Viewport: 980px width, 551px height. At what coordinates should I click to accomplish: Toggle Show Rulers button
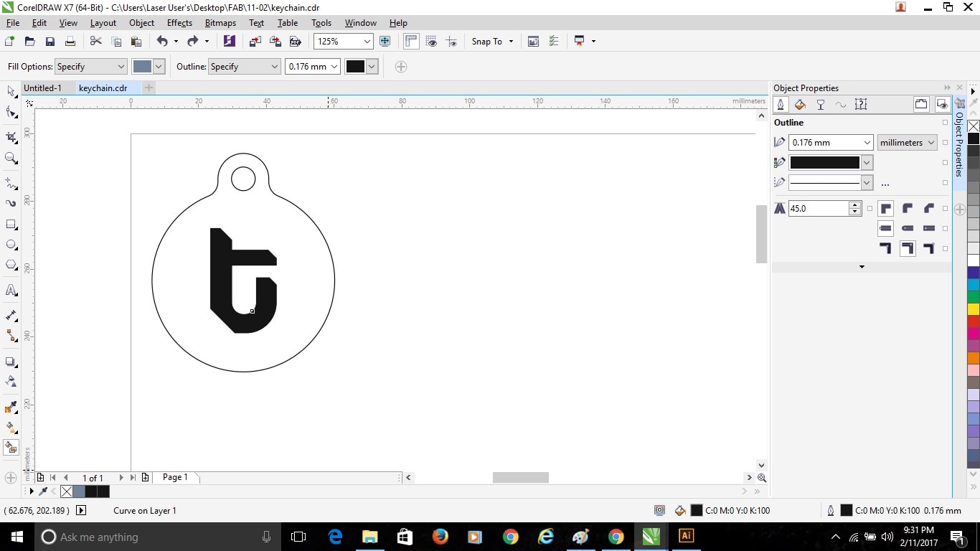411,42
